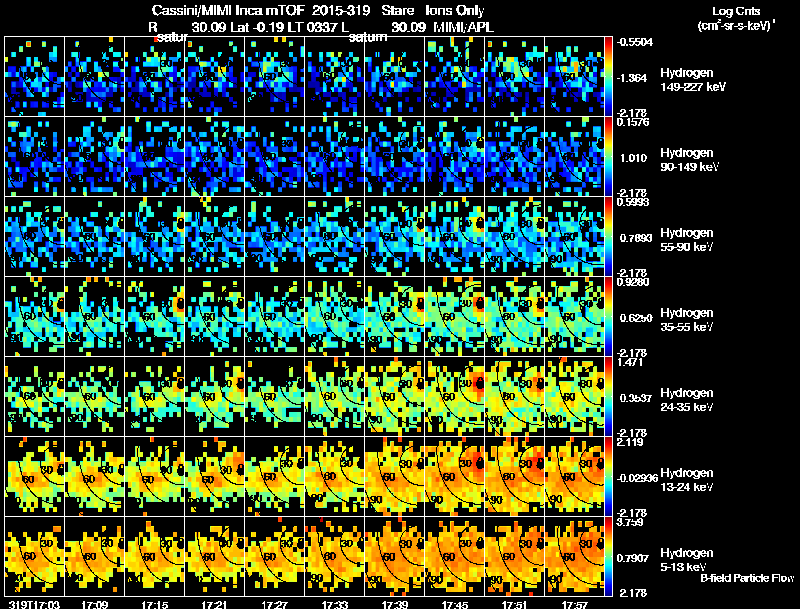Click the 'Hydrogen 90-149 keV' row label
This screenshot has height=609, width=800.
(689, 160)
